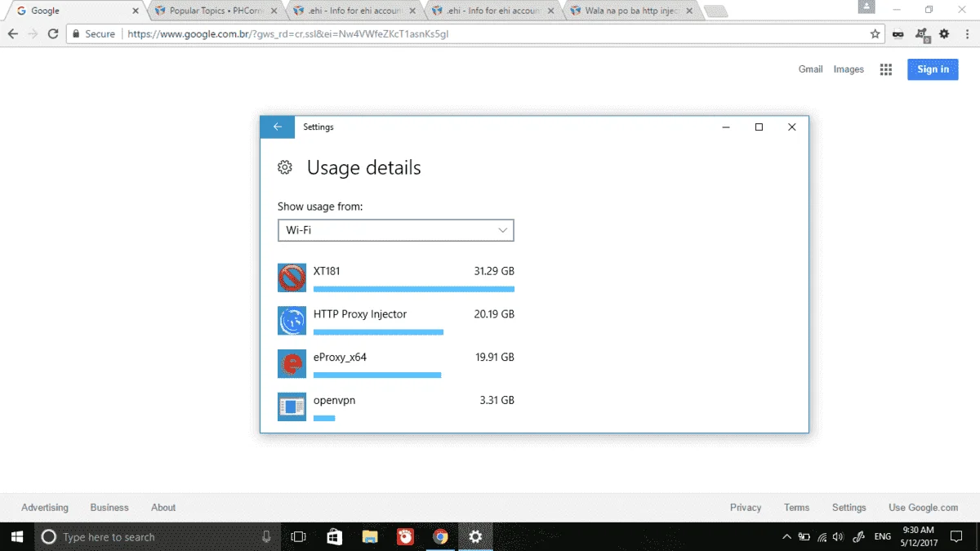Viewport: 980px width, 551px height.
Task: Click the gear icon beside Usage details
Action: [x=285, y=167]
